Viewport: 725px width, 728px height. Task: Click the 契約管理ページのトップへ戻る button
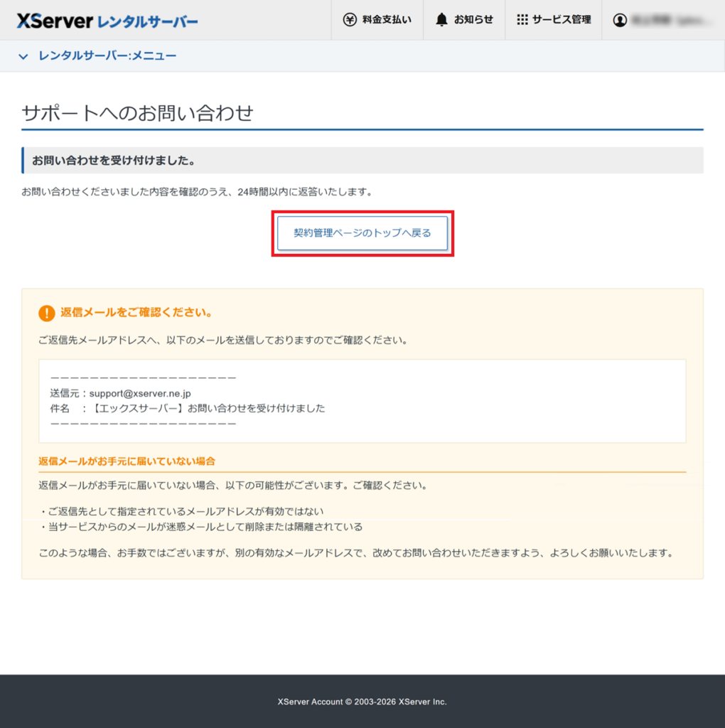[362, 233]
